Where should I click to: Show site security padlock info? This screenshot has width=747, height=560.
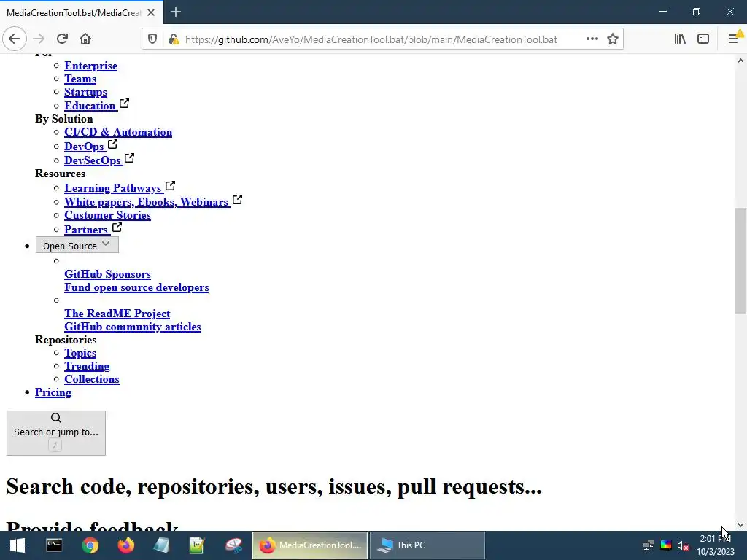[174, 39]
